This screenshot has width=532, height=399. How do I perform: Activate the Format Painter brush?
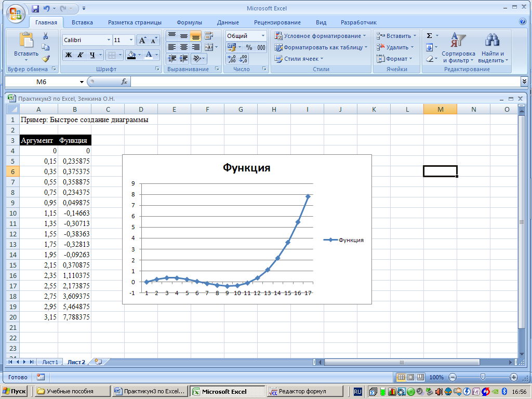pyautogui.click(x=46, y=59)
